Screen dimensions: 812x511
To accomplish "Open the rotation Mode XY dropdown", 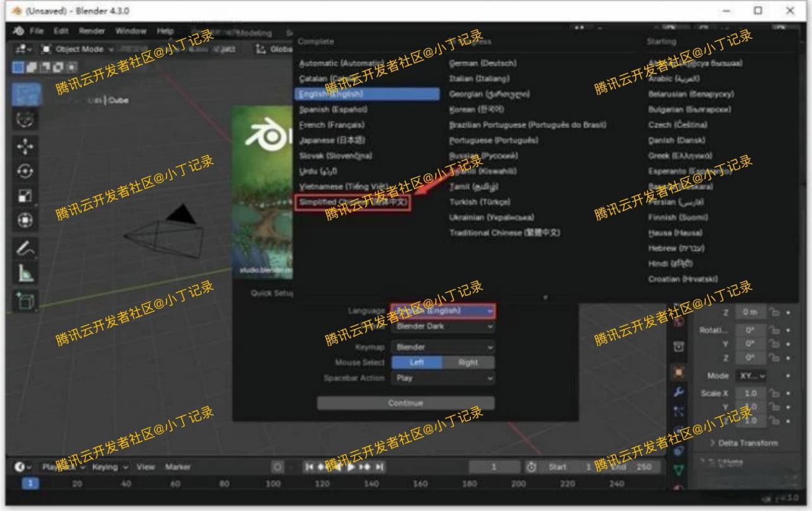I will click(753, 375).
